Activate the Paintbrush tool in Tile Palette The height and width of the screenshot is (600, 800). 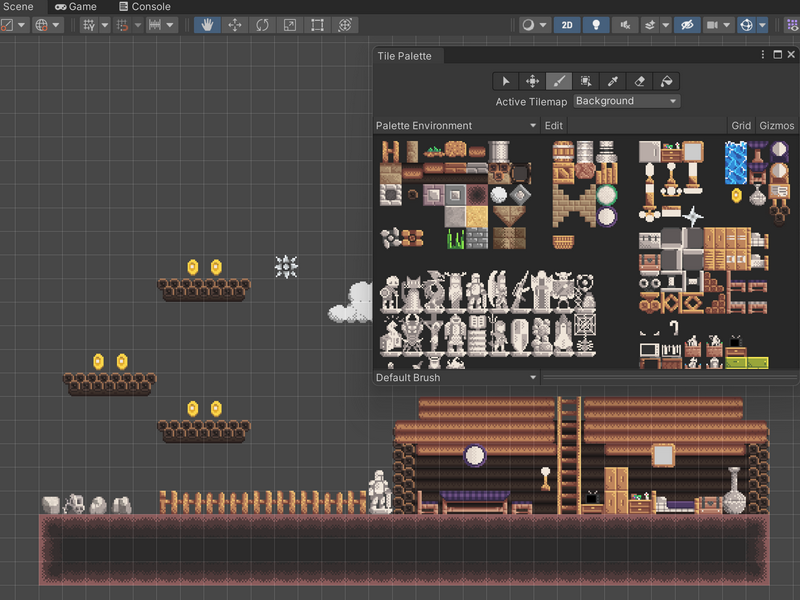point(559,81)
